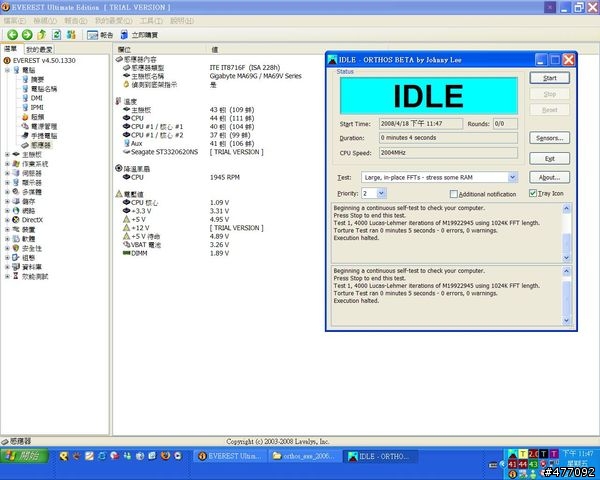Open the File (檔案) menu
This screenshot has height=480, width=600.
(x=15, y=21)
